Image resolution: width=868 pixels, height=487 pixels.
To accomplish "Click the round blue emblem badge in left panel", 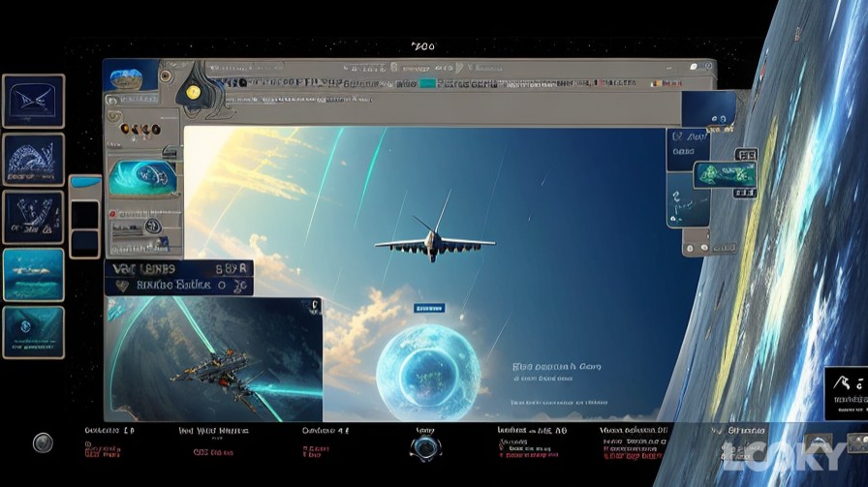I will pos(153,226).
